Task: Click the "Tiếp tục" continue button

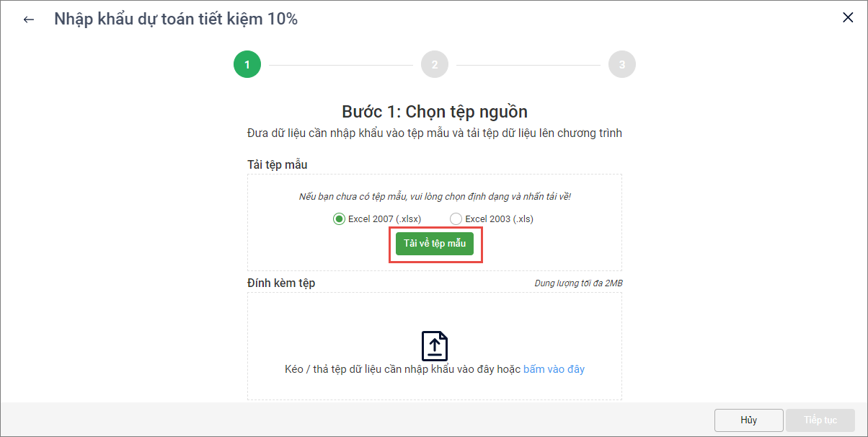Action: pos(820,420)
